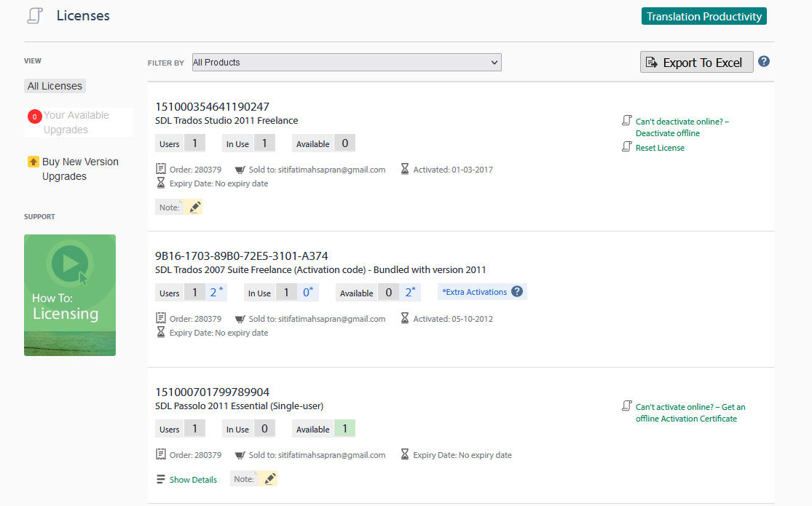812x506 pixels.
Task: Click scroll icon beside offline Activation Certificate link
Action: pos(626,406)
